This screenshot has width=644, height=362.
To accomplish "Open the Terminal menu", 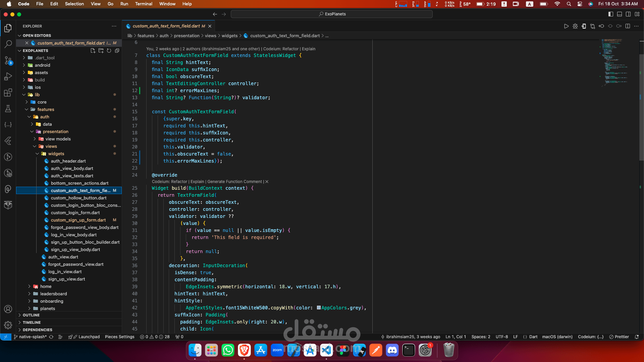I will pyautogui.click(x=144, y=4).
